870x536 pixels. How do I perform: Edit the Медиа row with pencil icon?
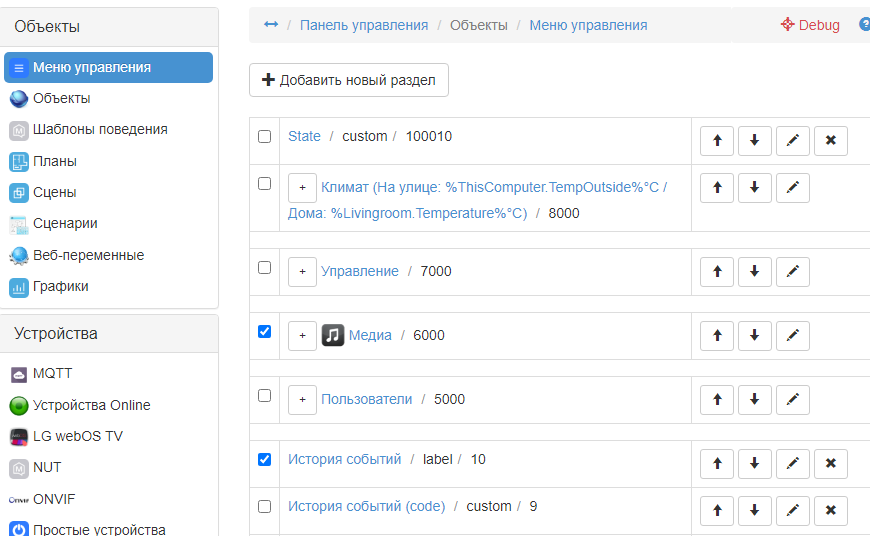click(x=792, y=336)
